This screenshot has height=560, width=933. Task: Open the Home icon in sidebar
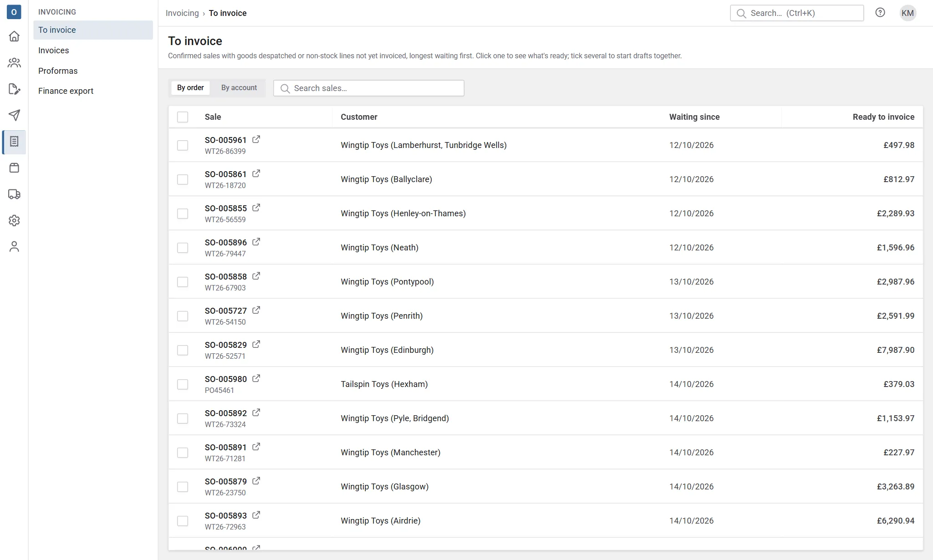click(14, 36)
